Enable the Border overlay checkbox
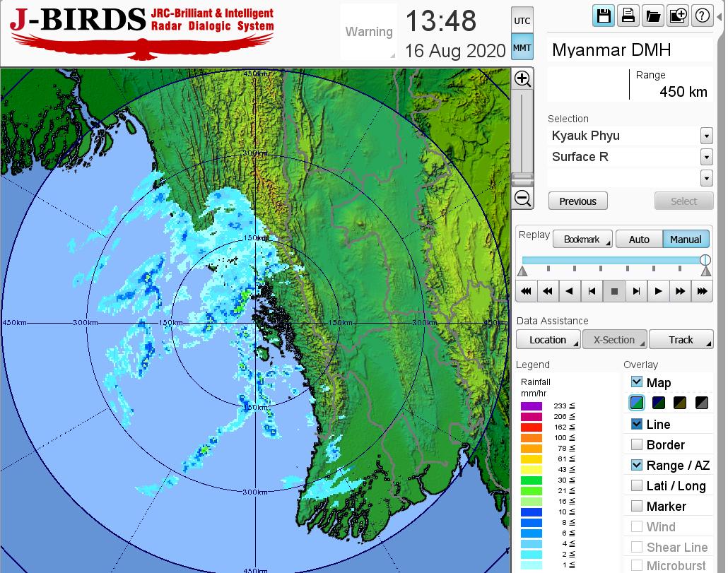The width and height of the screenshot is (728, 573). pyautogui.click(x=637, y=444)
